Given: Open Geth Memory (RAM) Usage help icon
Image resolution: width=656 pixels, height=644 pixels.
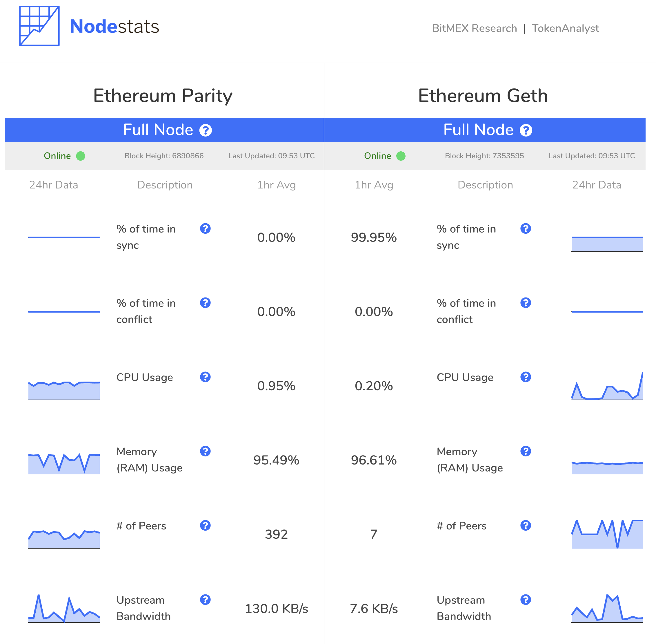Looking at the screenshot, I should pyautogui.click(x=526, y=451).
